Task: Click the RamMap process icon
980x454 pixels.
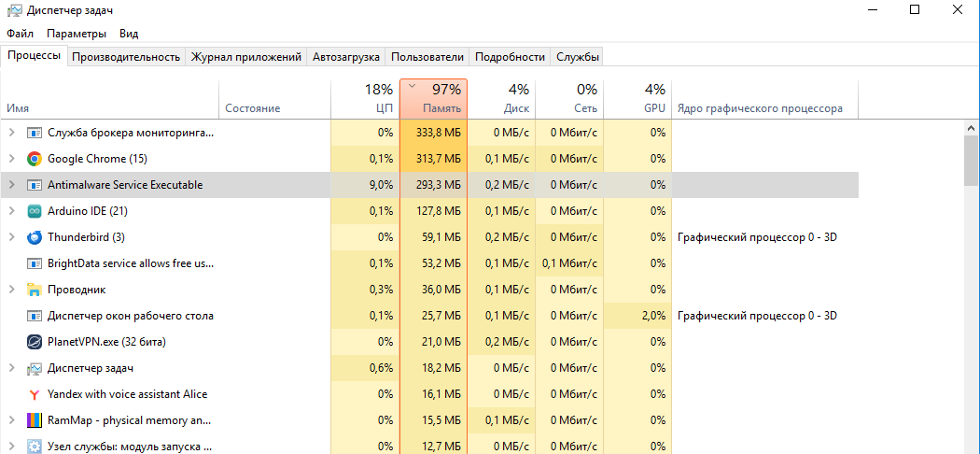Action: [35, 420]
